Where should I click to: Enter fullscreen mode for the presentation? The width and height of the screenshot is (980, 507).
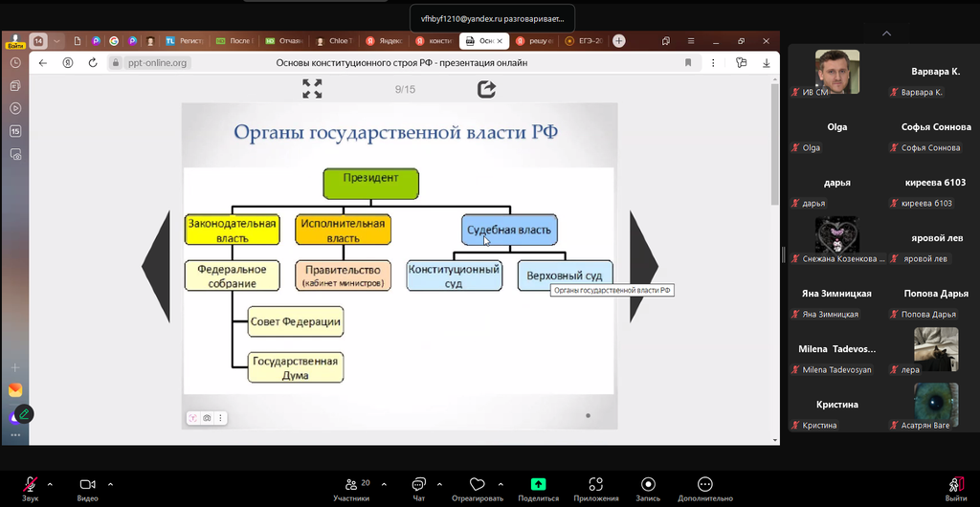coord(312,89)
